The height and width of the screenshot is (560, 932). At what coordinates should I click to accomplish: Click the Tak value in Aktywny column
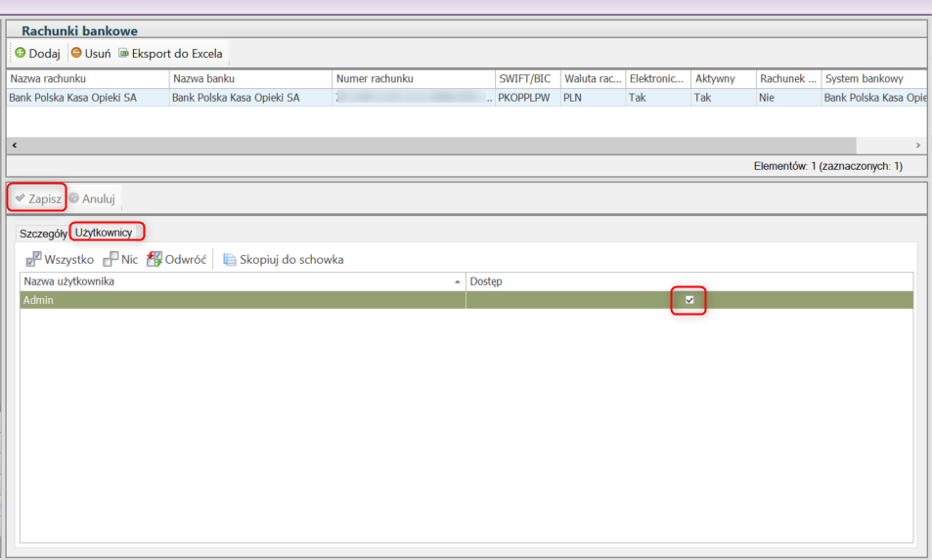724,98
